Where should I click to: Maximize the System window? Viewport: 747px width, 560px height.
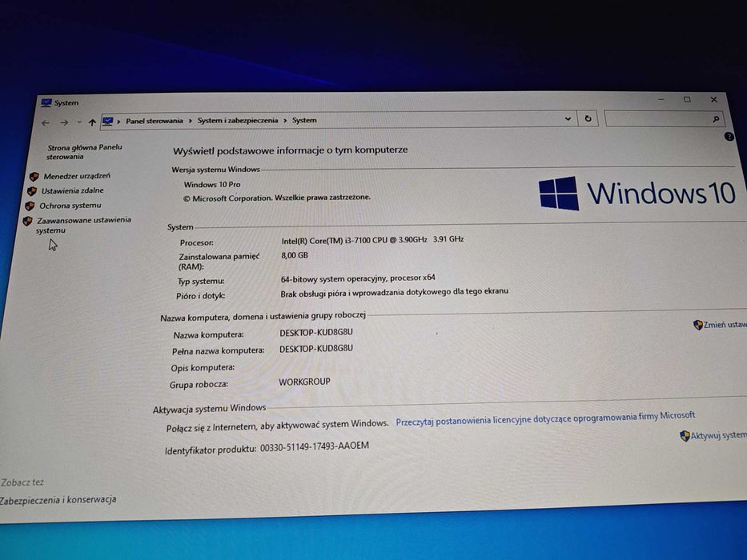[687, 99]
